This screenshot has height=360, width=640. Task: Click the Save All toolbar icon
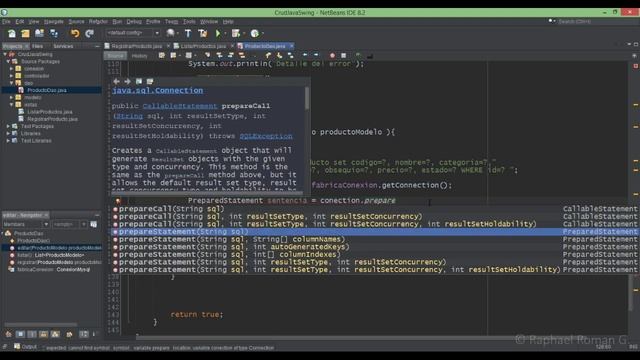pos(53,33)
